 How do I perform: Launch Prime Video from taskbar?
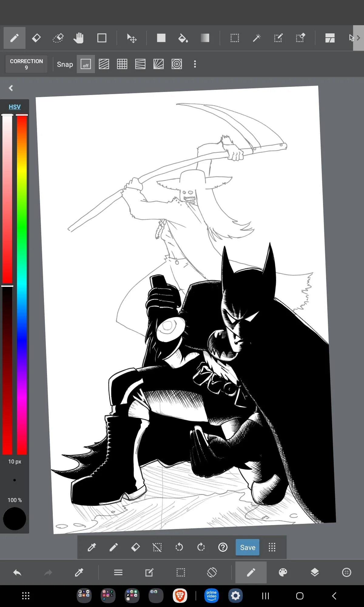pyautogui.click(x=211, y=596)
